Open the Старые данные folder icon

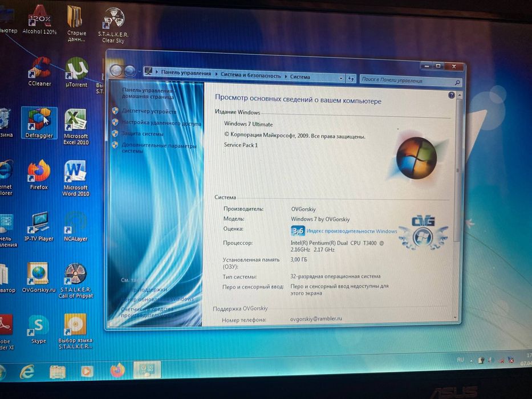[x=76, y=23]
